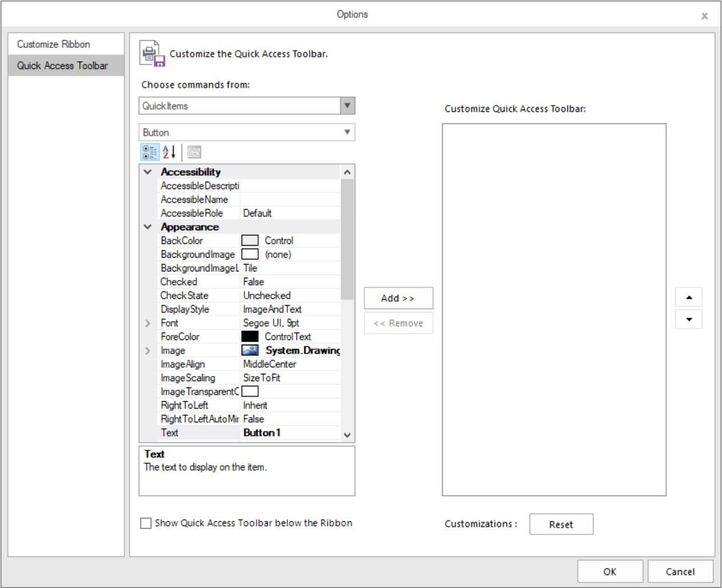Select Quick Access Toolbar tab

[62, 66]
